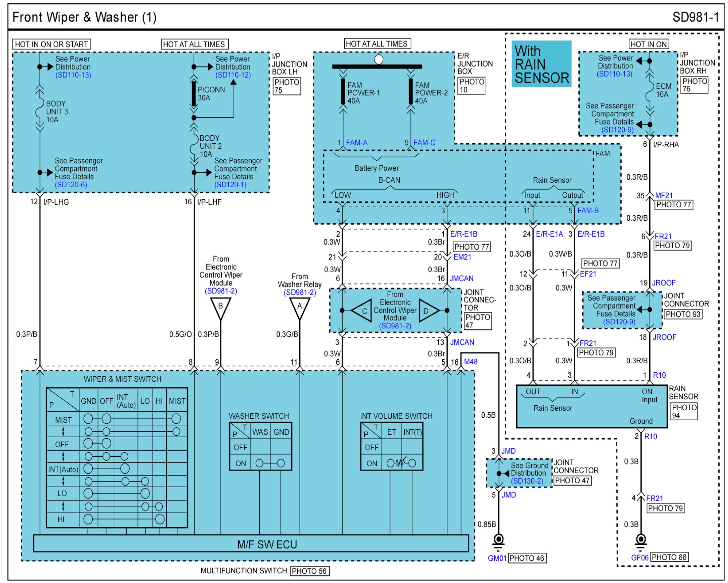The image size is (728, 583).
Task: Click the GF06 ground symbol
Action: [641, 540]
